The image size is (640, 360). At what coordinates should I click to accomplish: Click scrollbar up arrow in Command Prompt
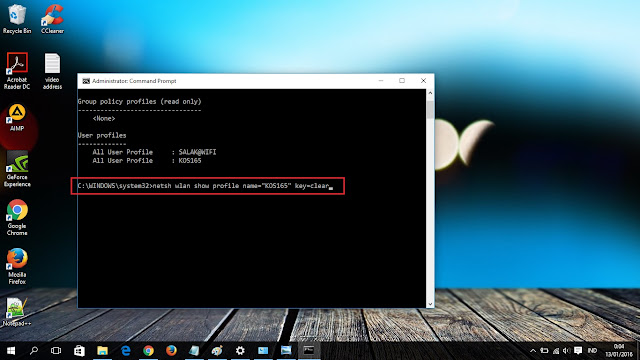[430, 93]
